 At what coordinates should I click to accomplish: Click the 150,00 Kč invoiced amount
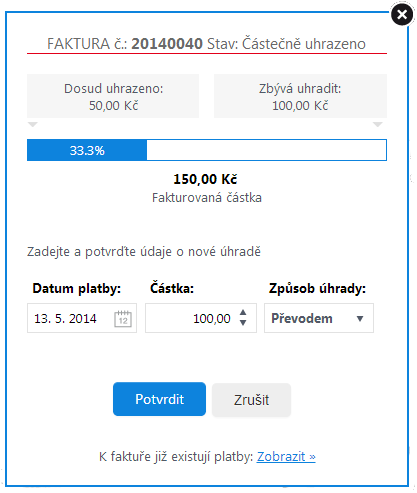coord(205,179)
